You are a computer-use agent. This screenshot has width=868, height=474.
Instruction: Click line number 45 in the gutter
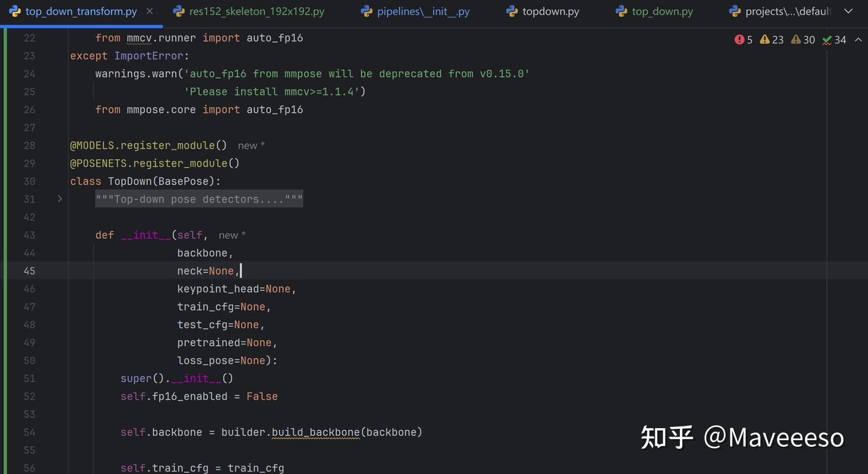point(29,271)
